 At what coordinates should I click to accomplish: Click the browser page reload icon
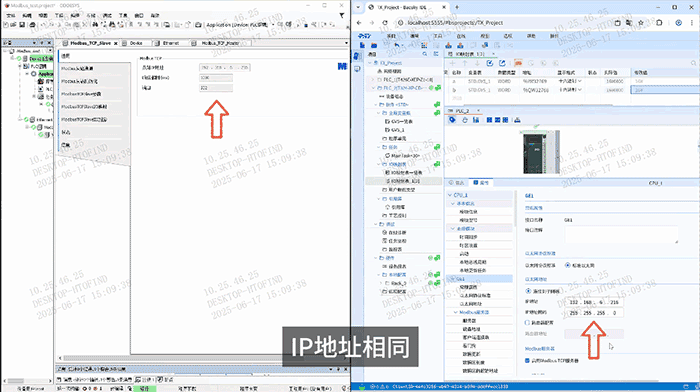point(385,22)
